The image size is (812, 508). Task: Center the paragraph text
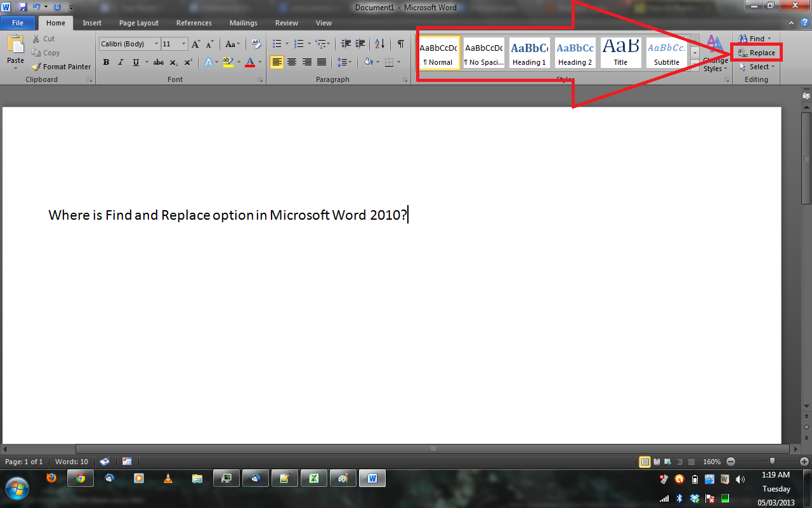click(x=292, y=62)
